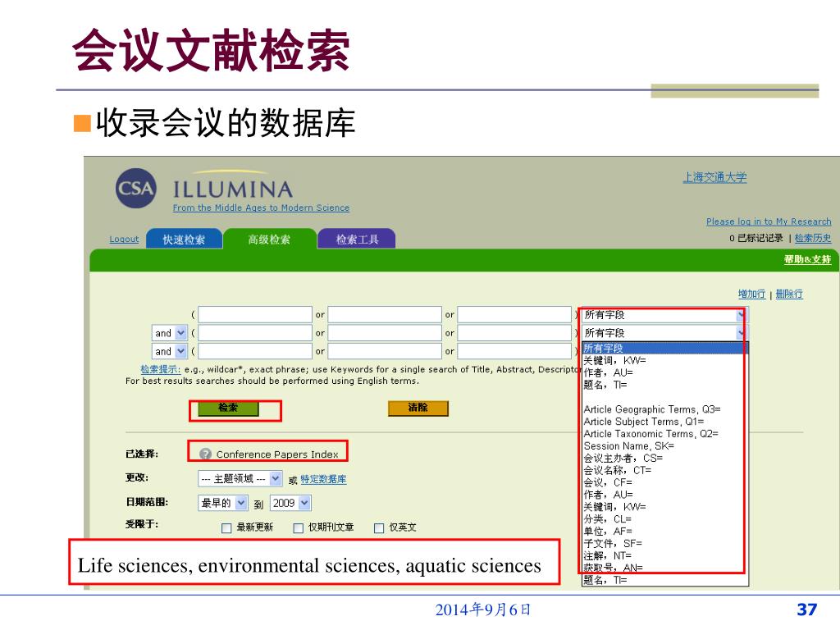Open the 最早的 start date dropdown
The height and width of the screenshot is (630, 840).
click(240, 503)
